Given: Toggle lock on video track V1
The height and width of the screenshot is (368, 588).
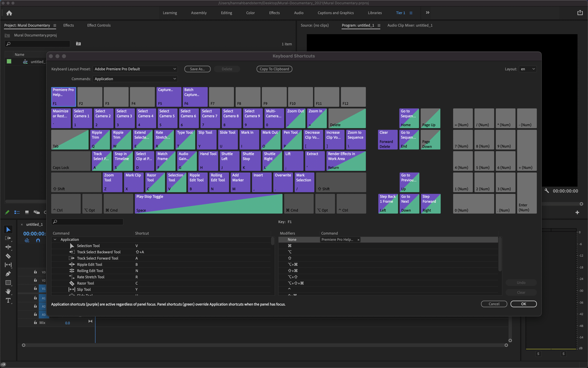Looking at the screenshot, I should click(x=35, y=289).
